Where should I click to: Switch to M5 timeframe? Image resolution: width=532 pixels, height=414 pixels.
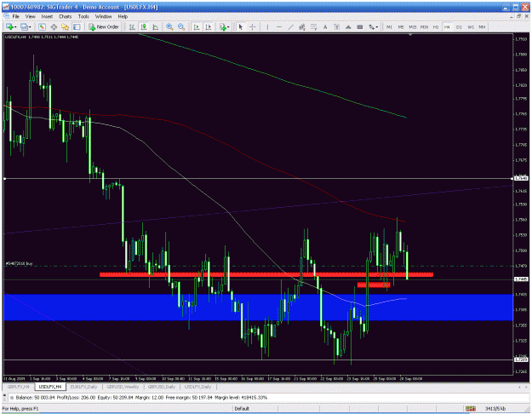pyautogui.click(x=401, y=26)
